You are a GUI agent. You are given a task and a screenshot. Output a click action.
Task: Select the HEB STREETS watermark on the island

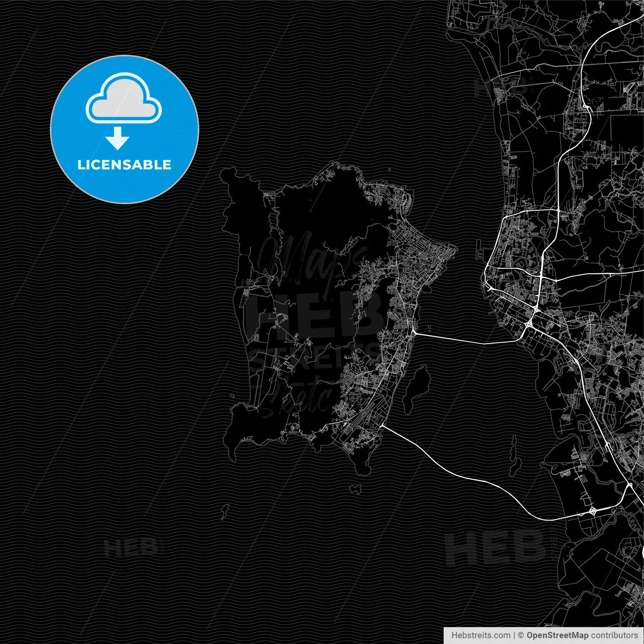pyautogui.click(x=313, y=332)
